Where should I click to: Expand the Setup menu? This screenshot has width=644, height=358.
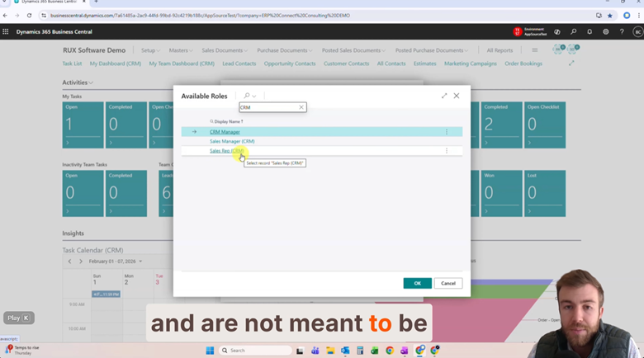click(x=150, y=50)
